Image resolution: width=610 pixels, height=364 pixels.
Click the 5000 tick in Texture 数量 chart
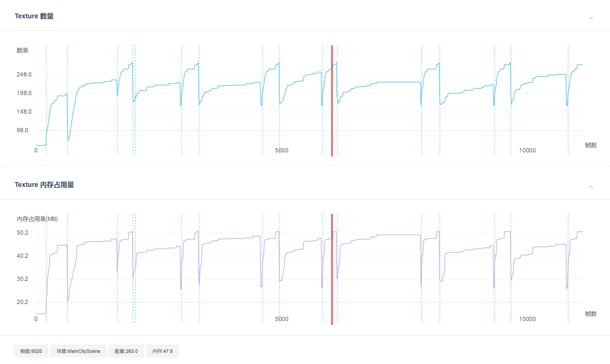pyautogui.click(x=282, y=150)
